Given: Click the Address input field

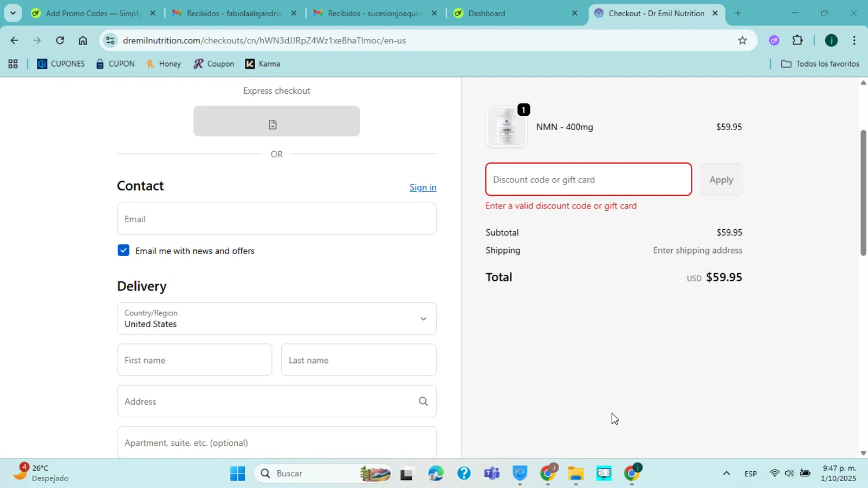Looking at the screenshot, I should [277, 401].
